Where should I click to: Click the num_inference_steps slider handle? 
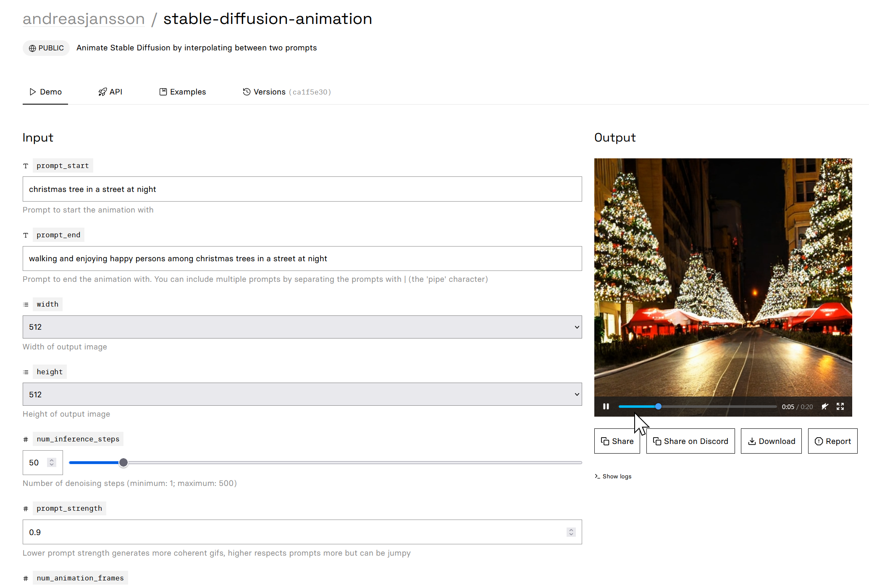(123, 462)
